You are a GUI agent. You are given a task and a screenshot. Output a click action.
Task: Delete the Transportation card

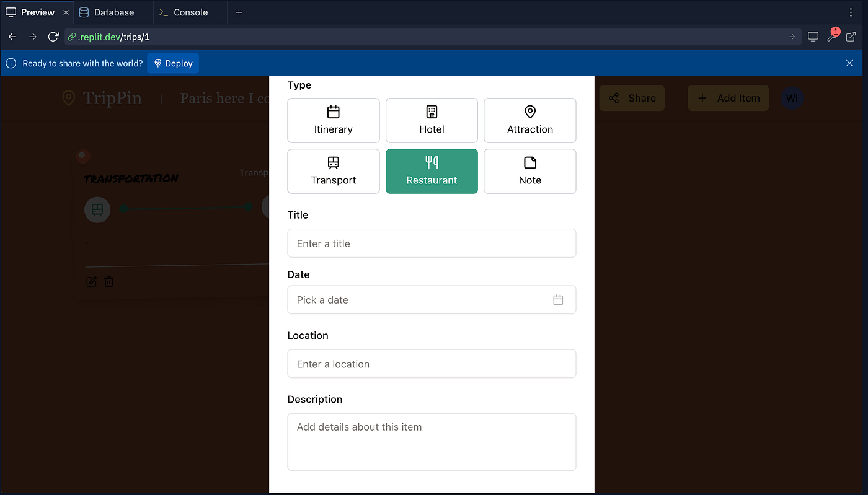pos(109,282)
